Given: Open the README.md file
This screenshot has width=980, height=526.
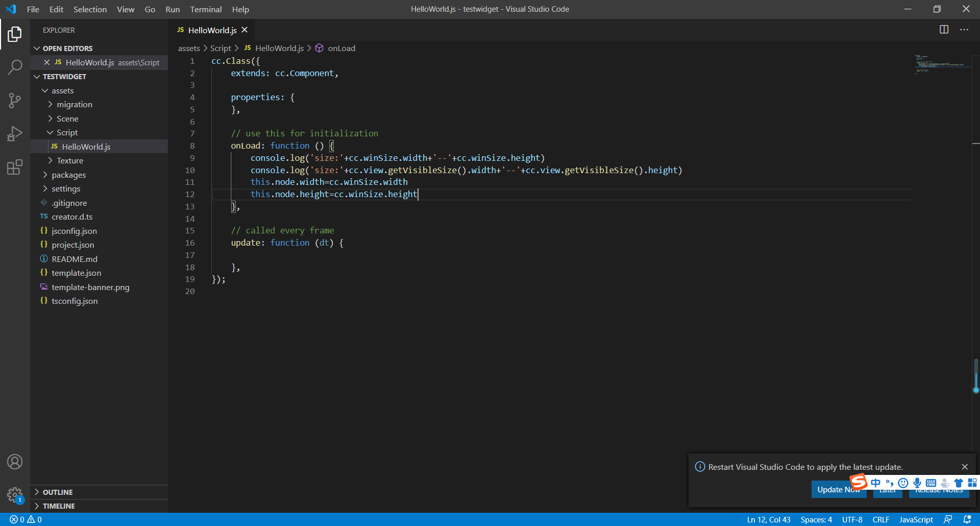Looking at the screenshot, I should coord(75,259).
